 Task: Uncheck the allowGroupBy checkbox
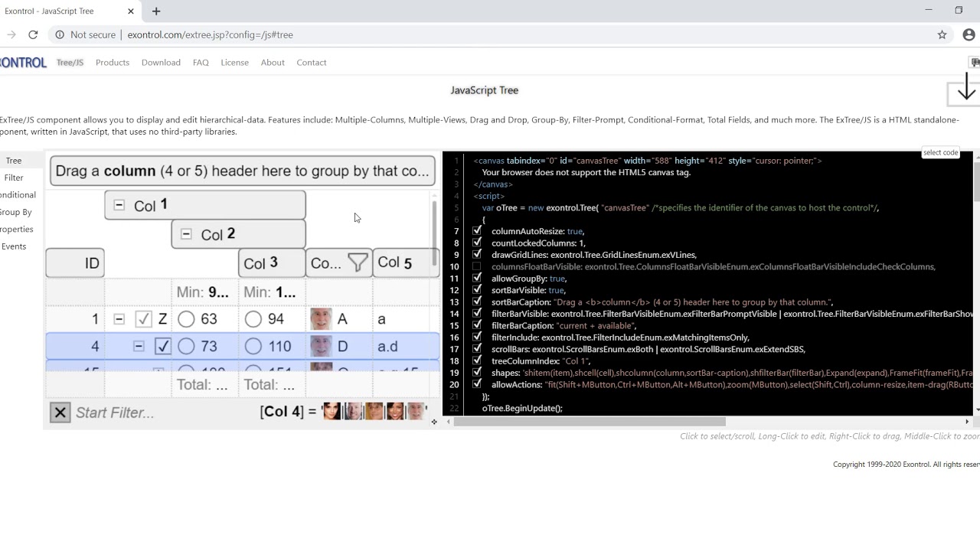(x=477, y=278)
